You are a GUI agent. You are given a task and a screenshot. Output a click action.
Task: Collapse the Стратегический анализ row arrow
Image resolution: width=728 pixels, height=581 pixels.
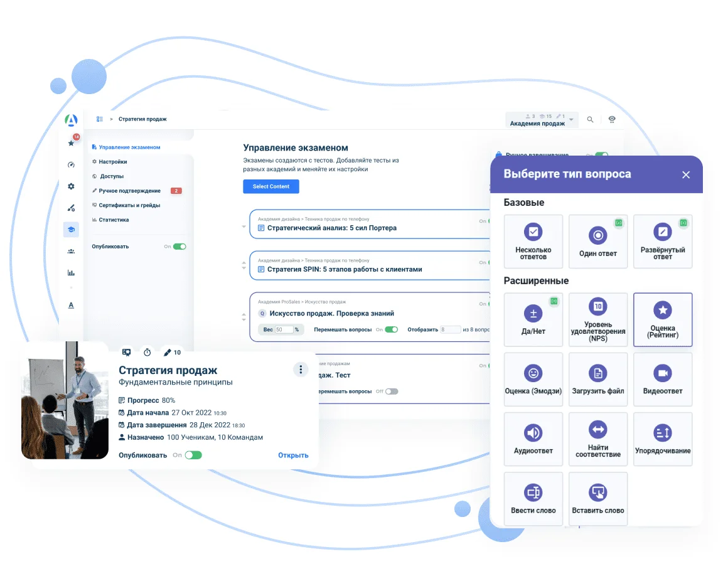pos(244,227)
